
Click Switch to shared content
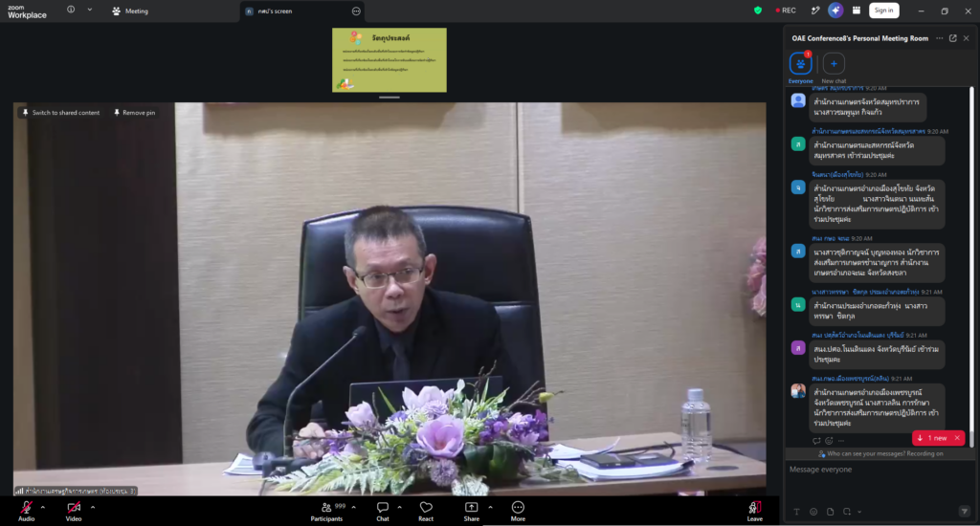point(60,113)
